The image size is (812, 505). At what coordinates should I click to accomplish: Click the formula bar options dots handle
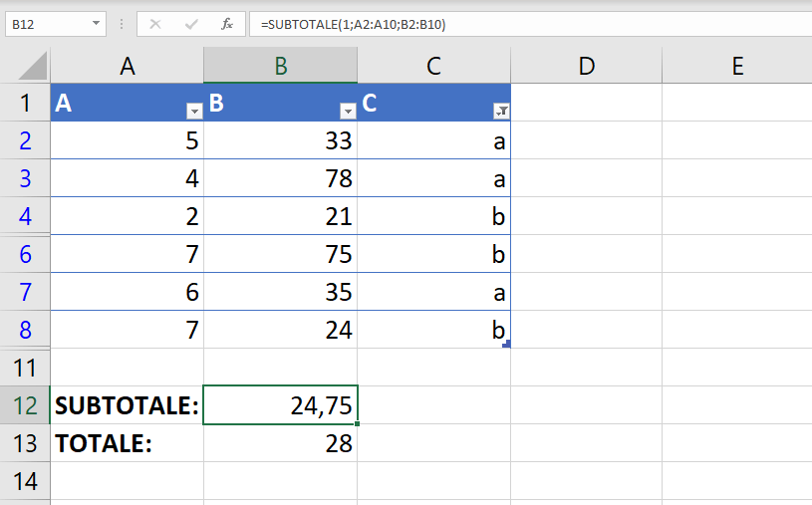pyautogui.click(x=122, y=24)
